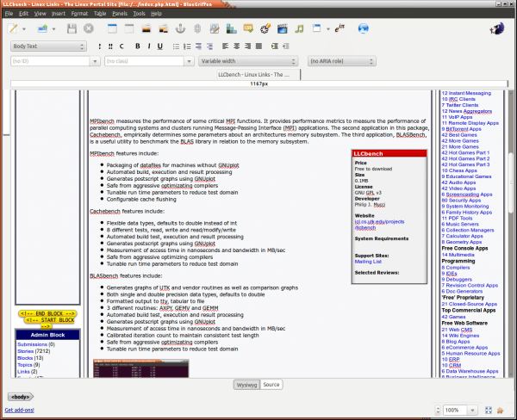The image size is (517, 420).
Task: Apply emphasis with single exclamation icon
Action: 100,46
